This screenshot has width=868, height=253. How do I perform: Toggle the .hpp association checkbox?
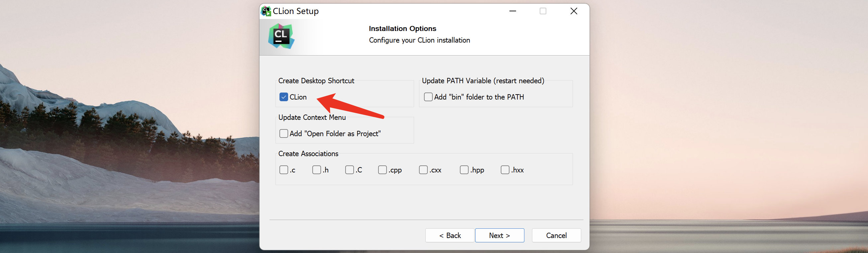pyautogui.click(x=464, y=170)
